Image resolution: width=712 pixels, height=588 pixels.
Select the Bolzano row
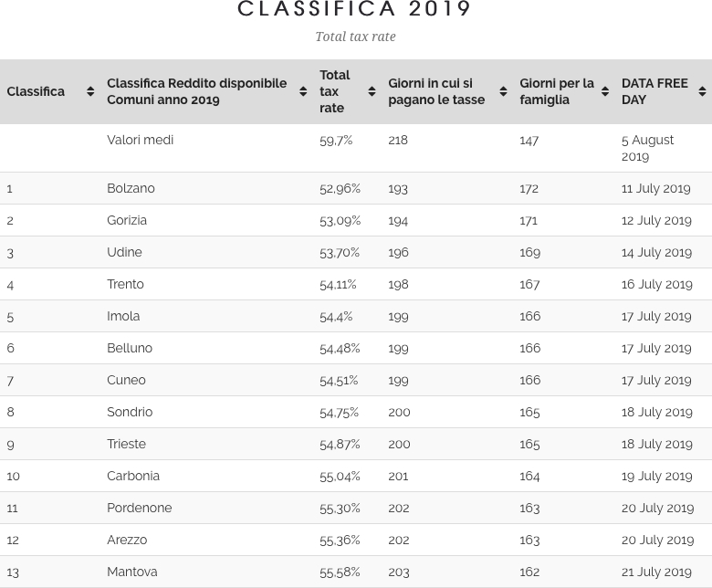131,188
